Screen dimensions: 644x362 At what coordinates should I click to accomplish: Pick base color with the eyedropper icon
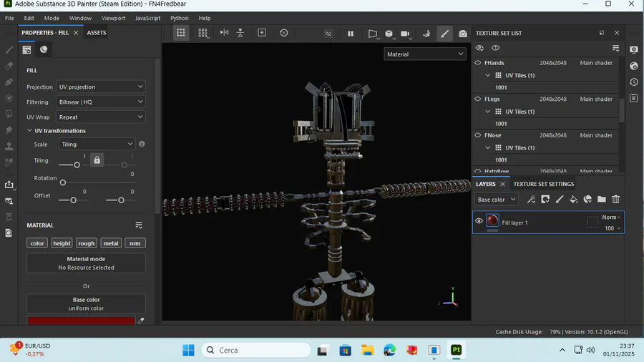pyautogui.click(x=141, y=321)
